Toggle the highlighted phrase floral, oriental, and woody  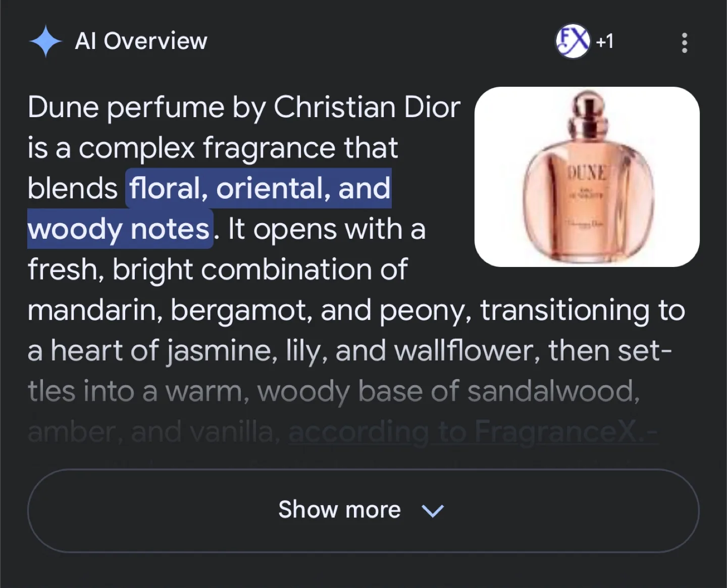(258, 188)
